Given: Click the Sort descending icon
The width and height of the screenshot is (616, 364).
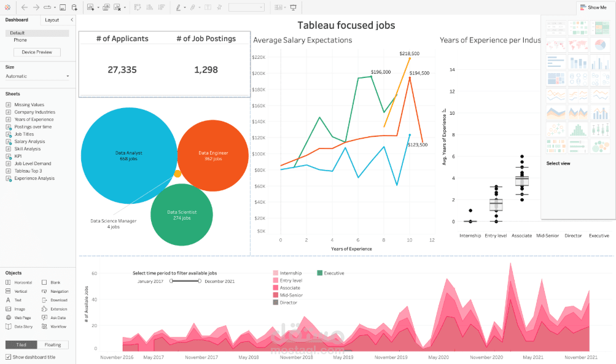Looking at the screenshot, I should click(x=161, y=7).
